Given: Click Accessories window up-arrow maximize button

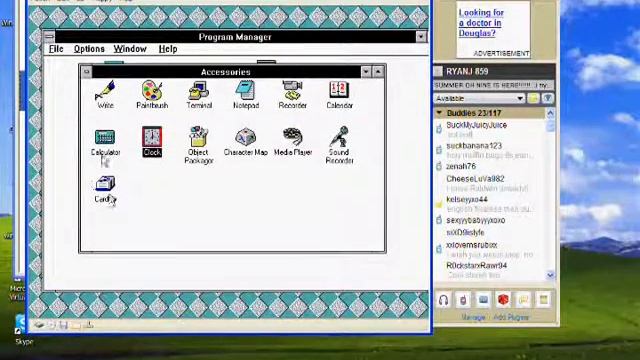Looking at the screenshot, I should pos(378,72).
